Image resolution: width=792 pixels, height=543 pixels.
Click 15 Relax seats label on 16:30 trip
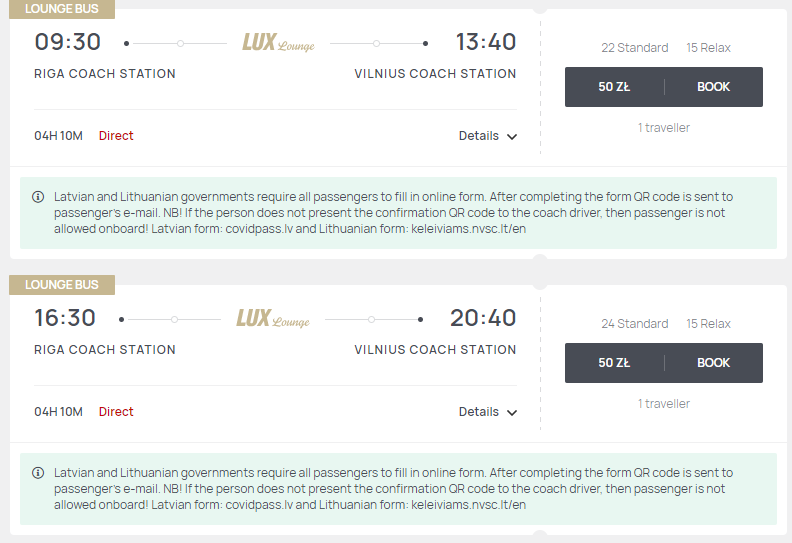coord(708,323)
